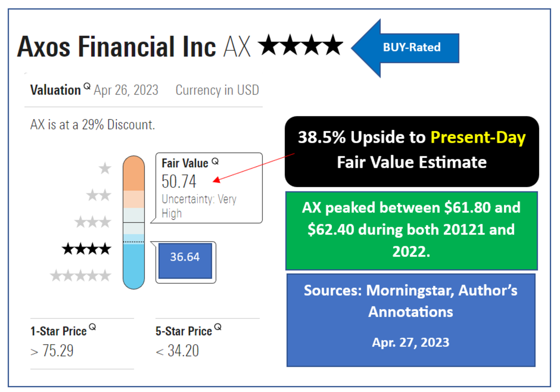Click the orange top of valuation gauge
This screenshot has width=560, height=392.
tap(134, 174)
